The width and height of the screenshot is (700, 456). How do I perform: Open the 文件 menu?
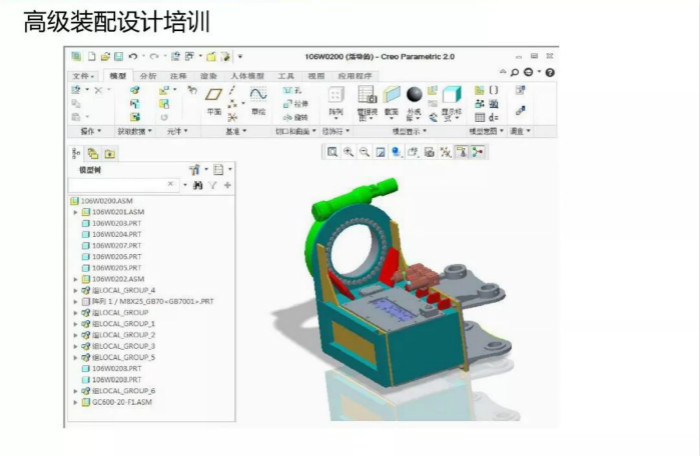[83, 76]
